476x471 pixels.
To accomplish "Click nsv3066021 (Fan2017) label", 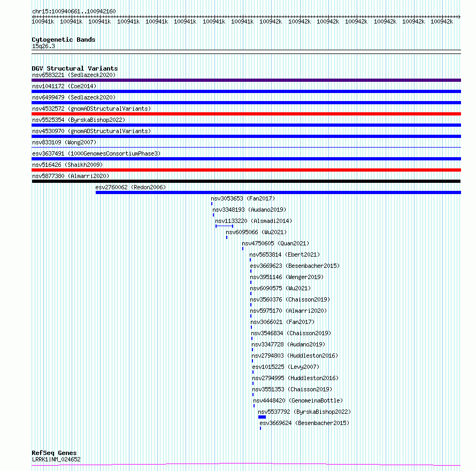I will tap(282, 322).
